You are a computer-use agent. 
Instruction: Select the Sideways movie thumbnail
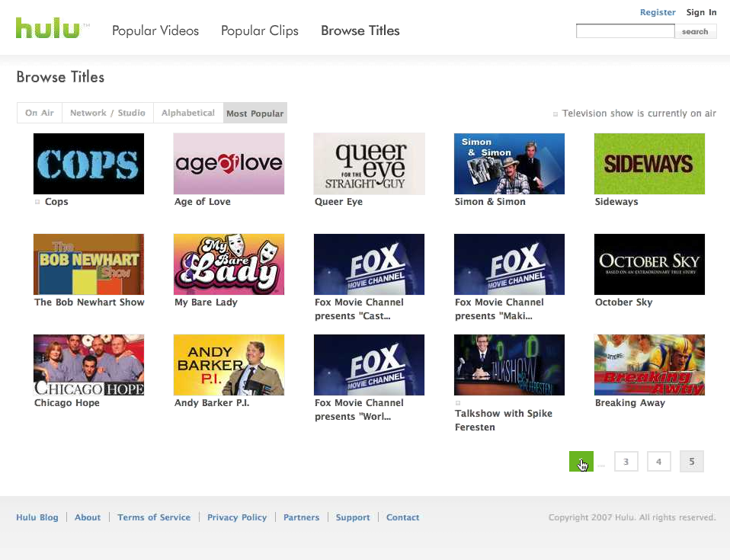tap(649, 164)
